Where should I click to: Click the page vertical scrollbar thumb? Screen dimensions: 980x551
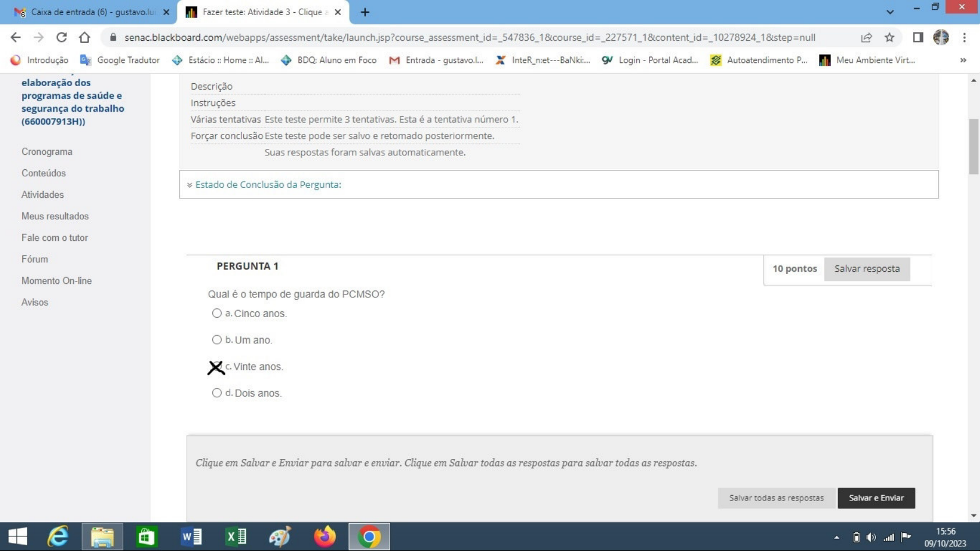tap(973, 145)
